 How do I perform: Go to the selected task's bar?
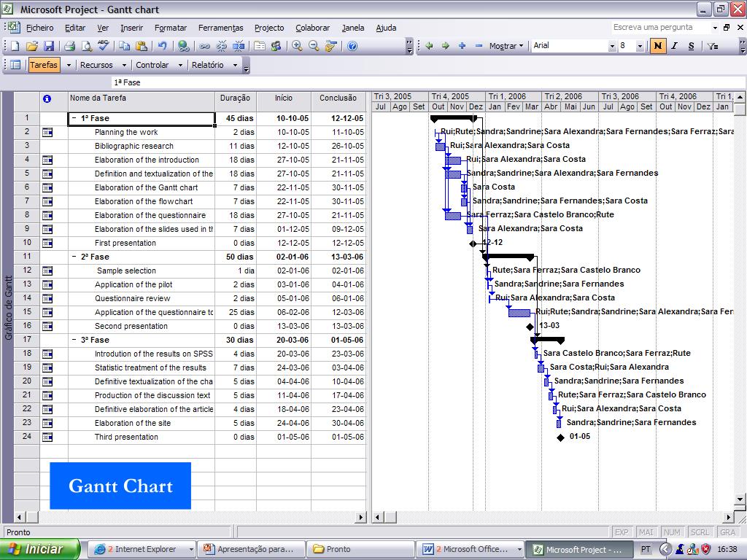point(331,46)
